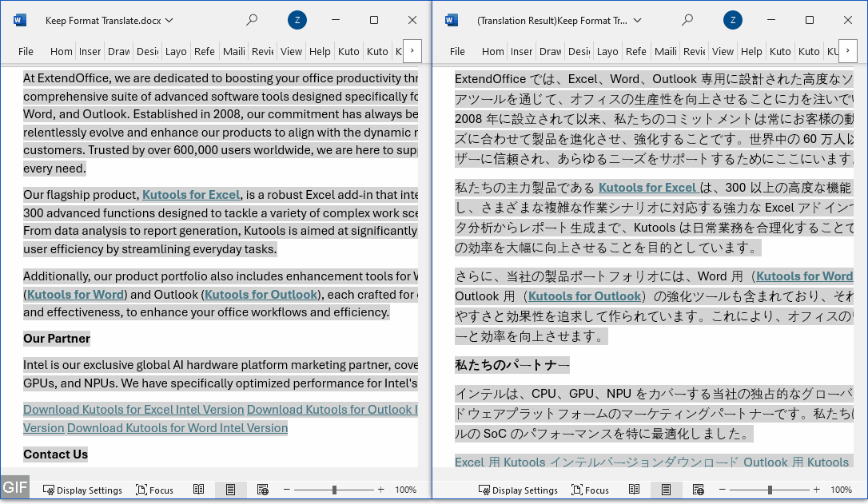Show more ribbon tabs in left window
This screenshot has height=504, width=868.
[412, 51]
